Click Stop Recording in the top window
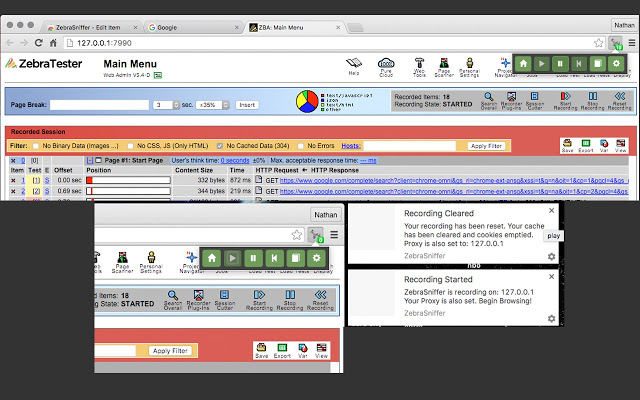640x400 pixels. click(x=592, y=101)
